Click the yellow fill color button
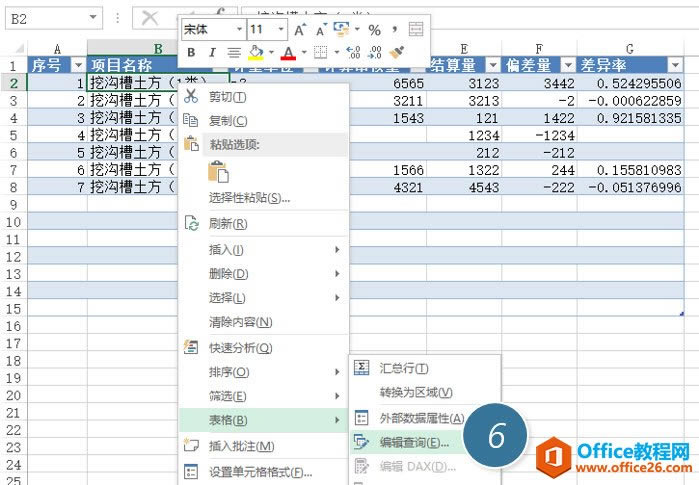The width and height of the screenshot is (699, 485). [x=256, y=52]
